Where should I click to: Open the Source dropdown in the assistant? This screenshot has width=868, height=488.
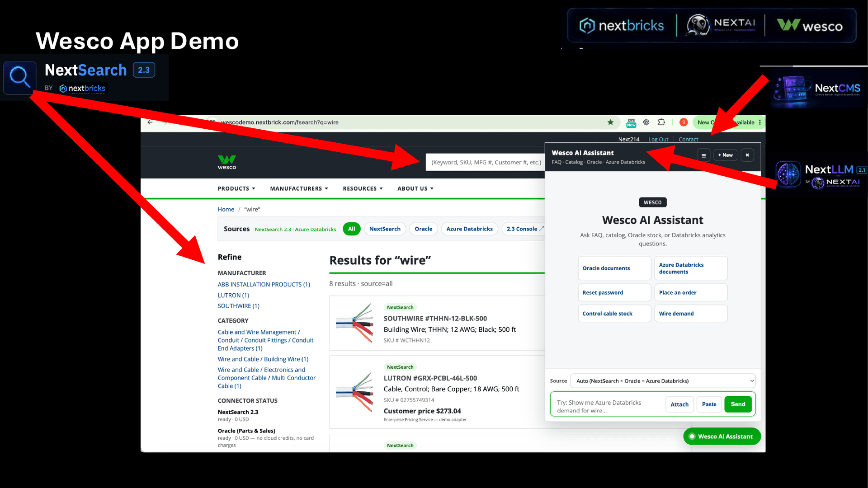pos(663,381)
